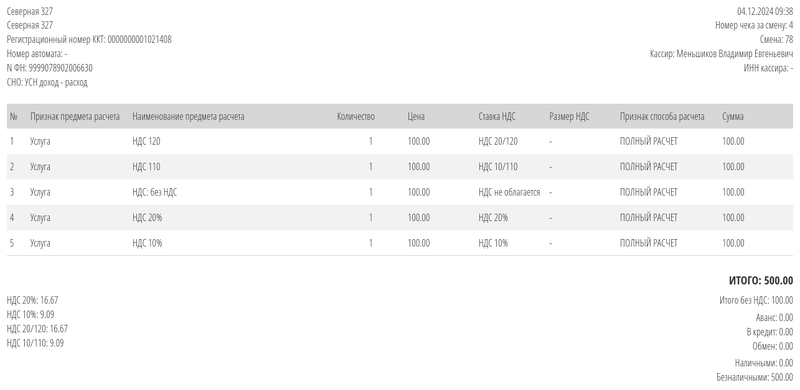Click the 'Ставка НДС' column header

pyautogui.click(x=497, y=116)
